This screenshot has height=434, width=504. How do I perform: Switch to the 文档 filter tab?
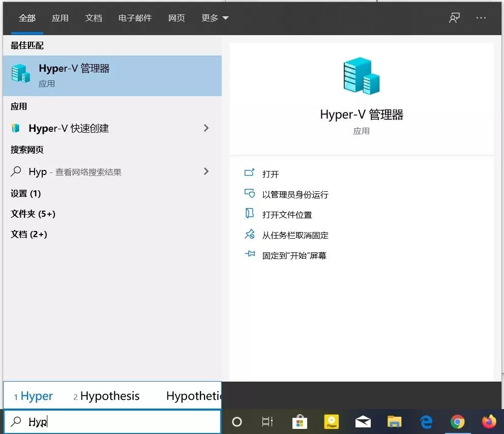pyautogui.click(x=94, y=18)
